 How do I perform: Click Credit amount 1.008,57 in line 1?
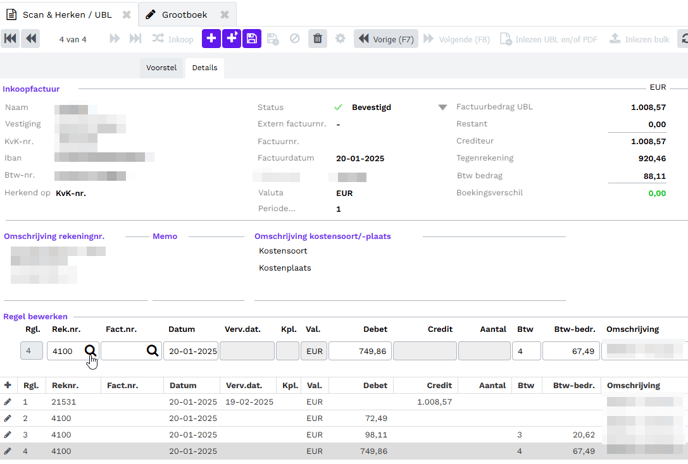[x=434, y=402]
